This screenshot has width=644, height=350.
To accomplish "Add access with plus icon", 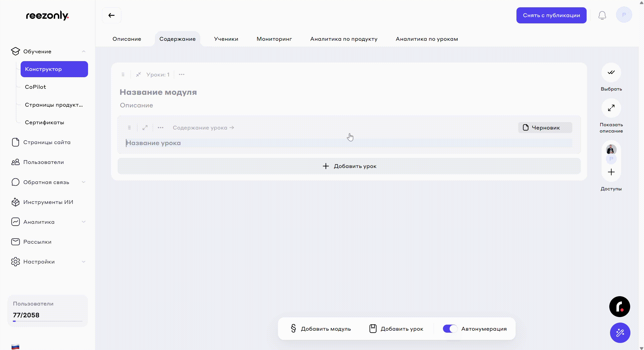I will 611,172.
